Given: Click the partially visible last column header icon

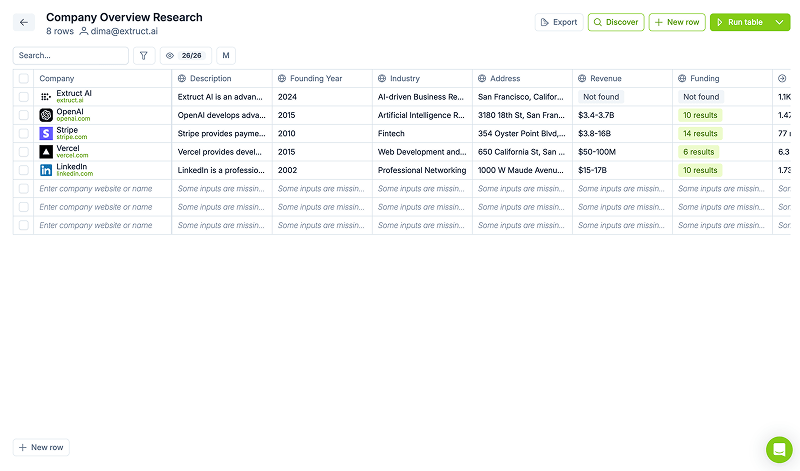Looking at the screenshot, I should [782, 79].
